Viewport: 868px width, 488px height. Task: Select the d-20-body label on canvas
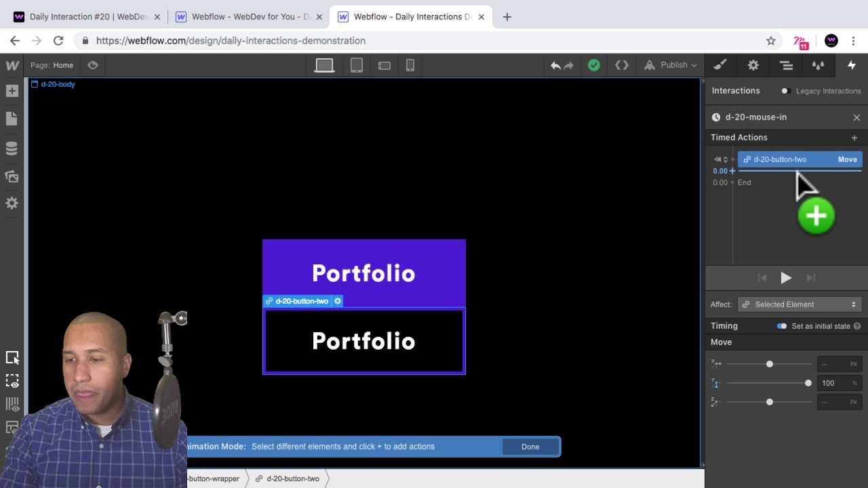click(53, 84)
